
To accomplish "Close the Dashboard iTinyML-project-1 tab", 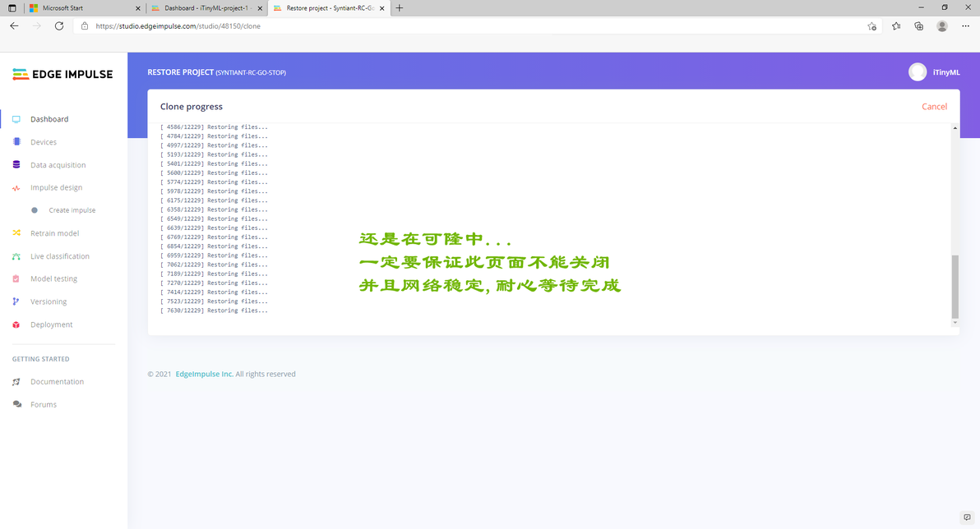I will click(260, 8).
